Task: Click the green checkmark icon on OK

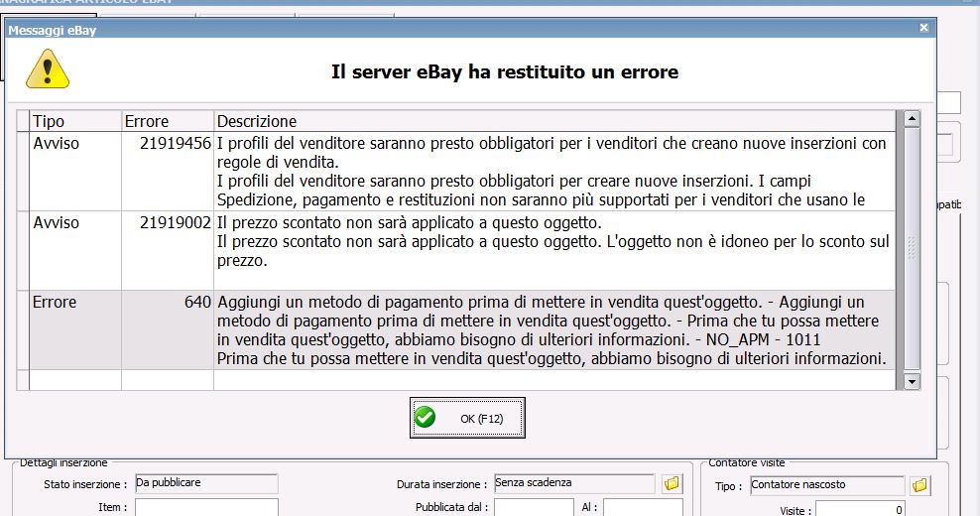Action: tap(425, 417)
